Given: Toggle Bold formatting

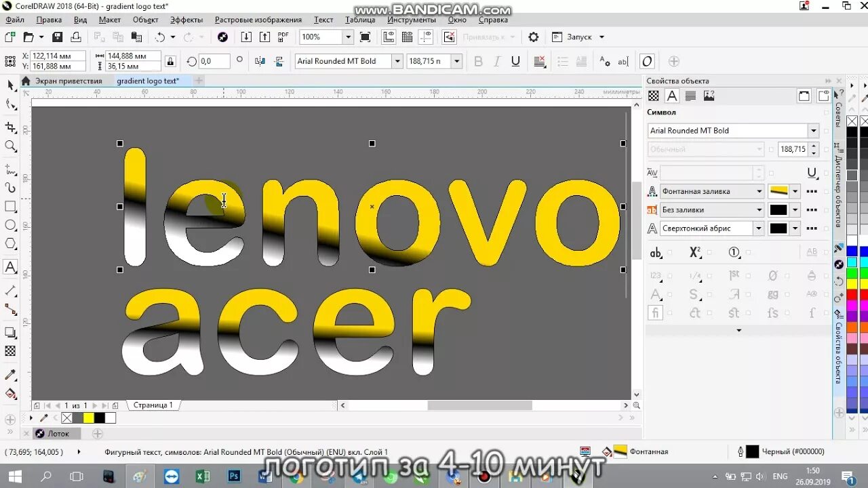Looking at the screenshot, I should click(478, 61).
